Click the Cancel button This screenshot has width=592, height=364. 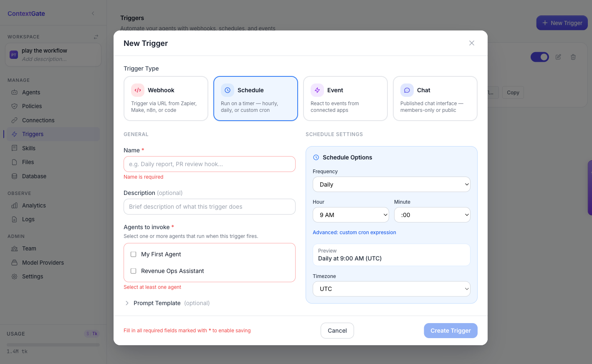pos(337,331)
